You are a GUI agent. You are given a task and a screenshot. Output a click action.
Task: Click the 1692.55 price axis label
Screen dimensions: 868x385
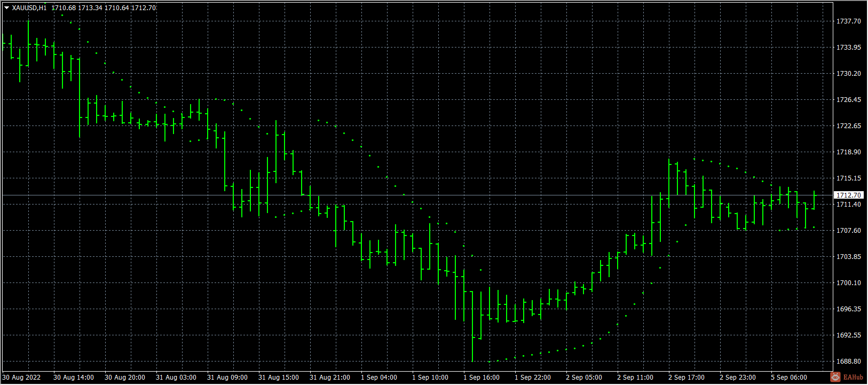[849, 335]
